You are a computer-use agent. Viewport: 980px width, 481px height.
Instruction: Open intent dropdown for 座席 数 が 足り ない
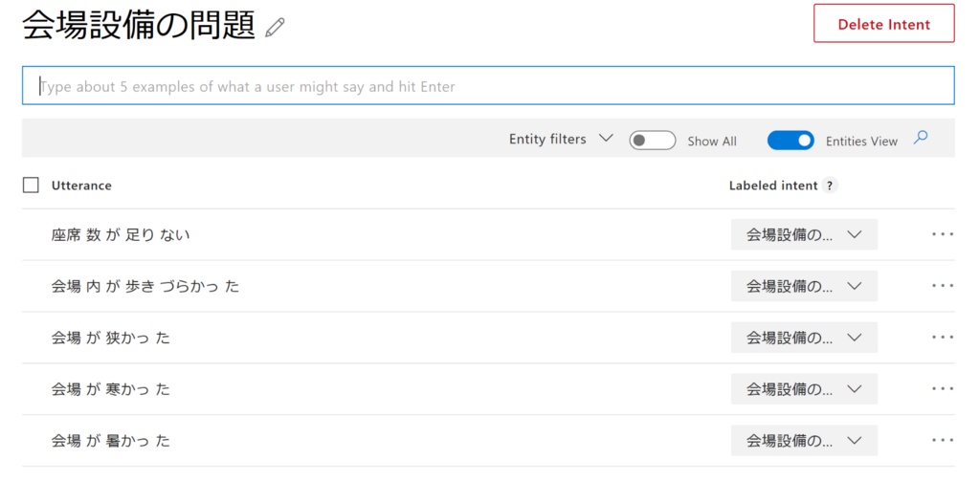(804, 234)
